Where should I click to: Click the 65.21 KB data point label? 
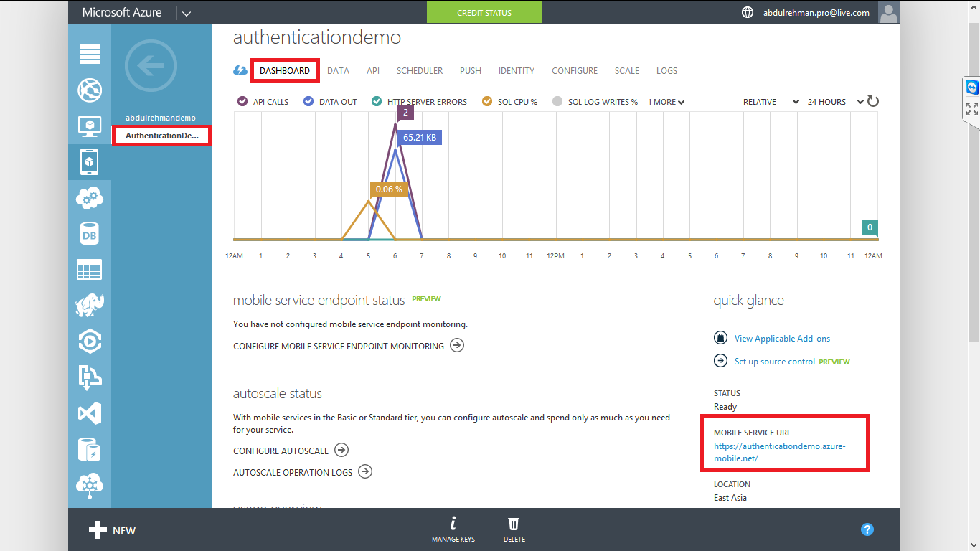pos(420,137)
